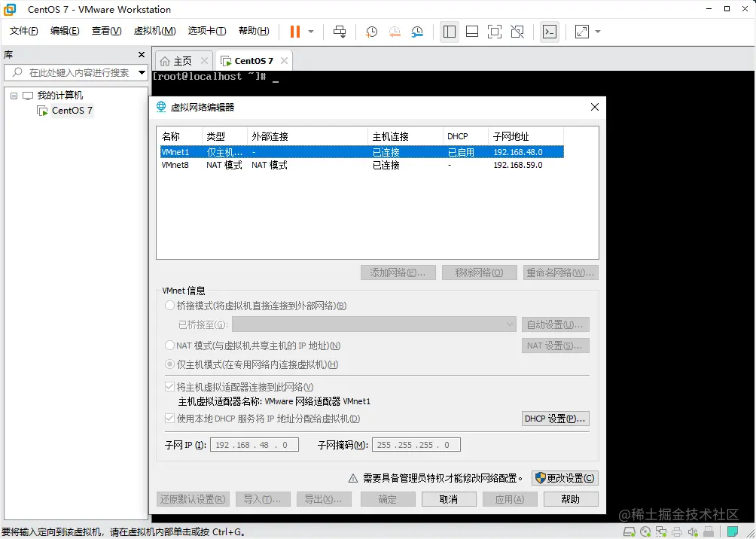Open the 选项卡(T) menu
This screenshot has width=756, height=539.
tap(207, 32)
